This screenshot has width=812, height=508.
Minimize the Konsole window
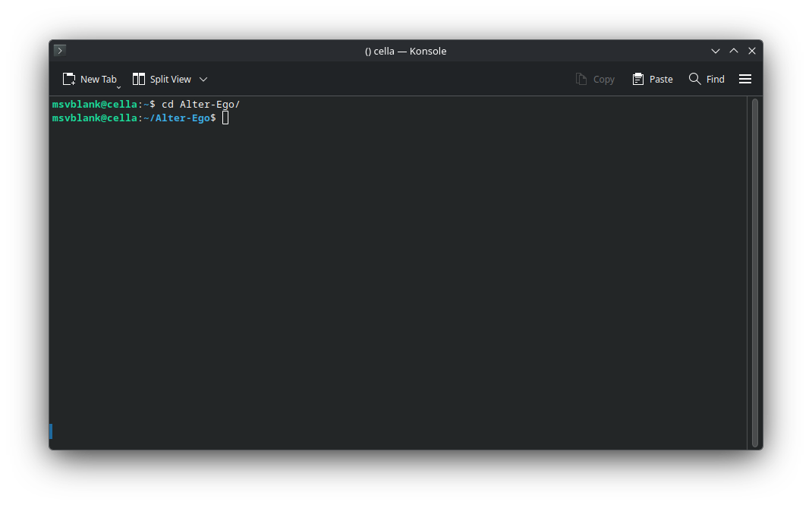(716, 51)
